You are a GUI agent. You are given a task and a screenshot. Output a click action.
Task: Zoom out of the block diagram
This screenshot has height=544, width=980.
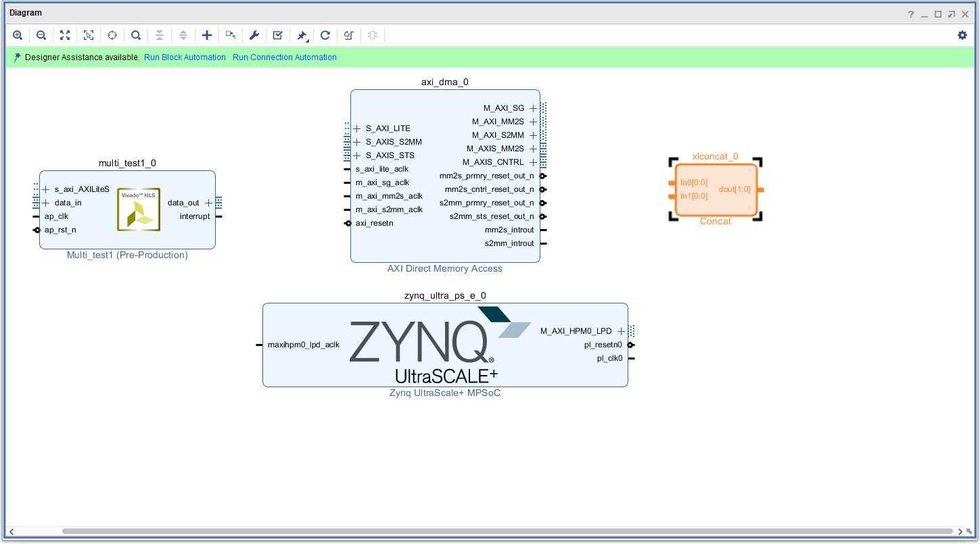point(41,35)
